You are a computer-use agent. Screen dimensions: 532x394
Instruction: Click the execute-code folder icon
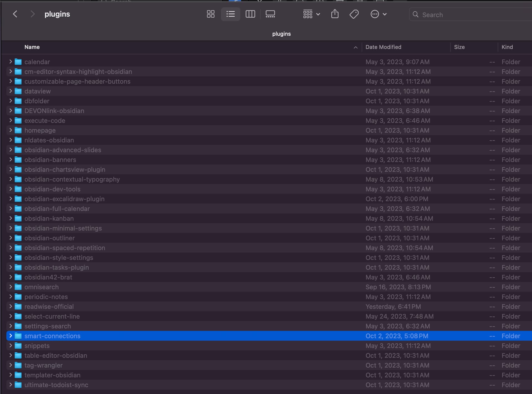pos(18,121)
